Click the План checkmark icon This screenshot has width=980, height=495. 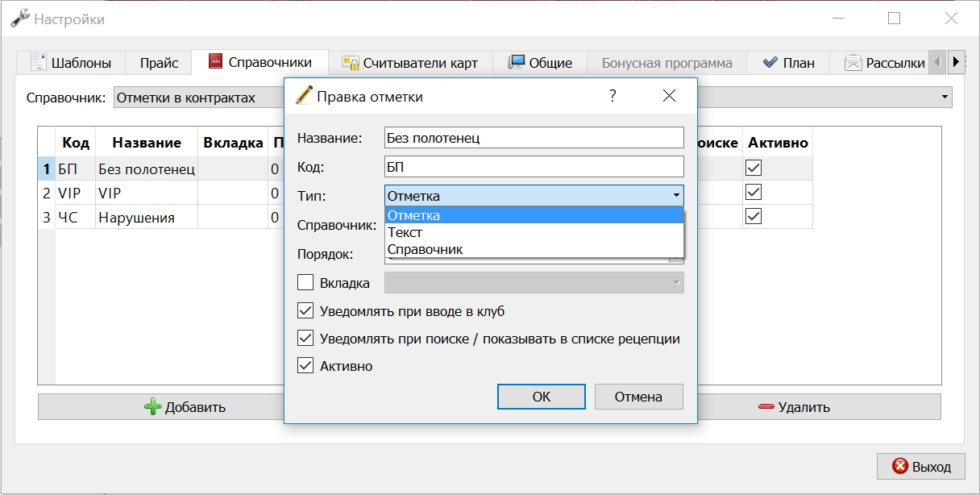coord(770,63)
